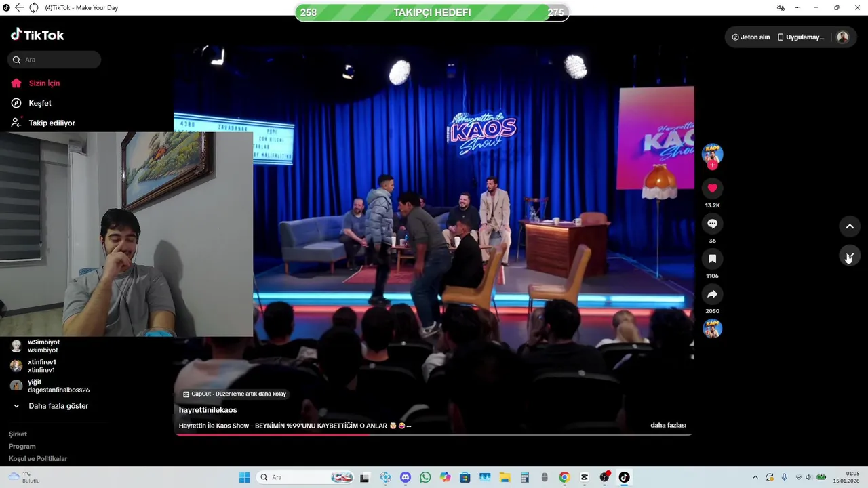Open the clock and date 01:05
Viewport: 868px width, 488px height.
point(846,477)
